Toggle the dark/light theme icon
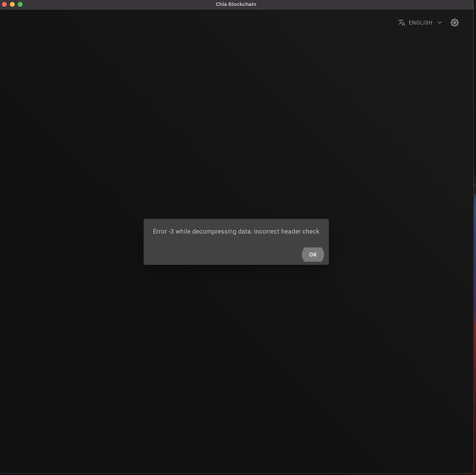The height and width of the screenshot is (475, 476). pos(454,23)
